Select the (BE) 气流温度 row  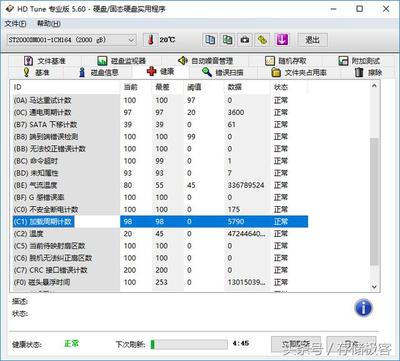pyautogui.click(x=159, y=185)
